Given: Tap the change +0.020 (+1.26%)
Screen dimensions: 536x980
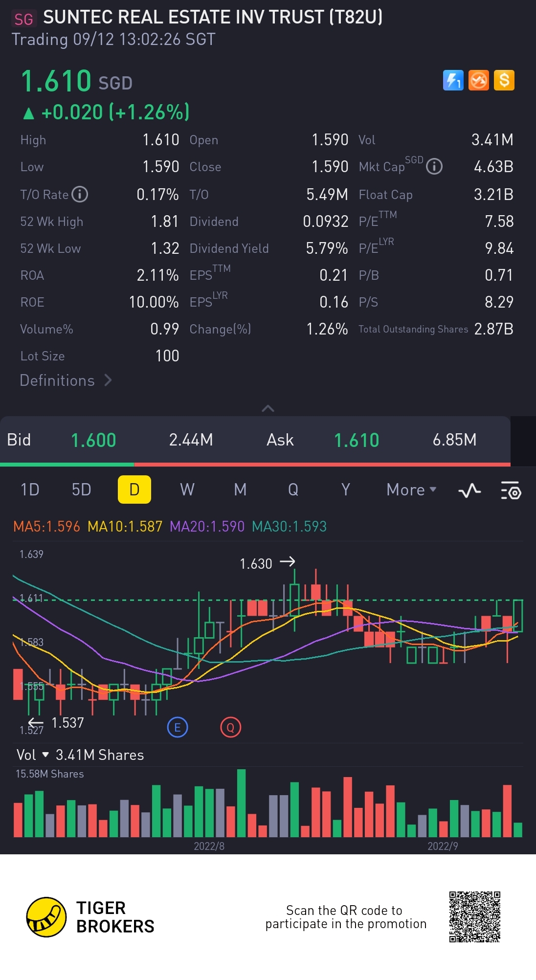Looking at the screenshot, I should click(x=106, y=112).
